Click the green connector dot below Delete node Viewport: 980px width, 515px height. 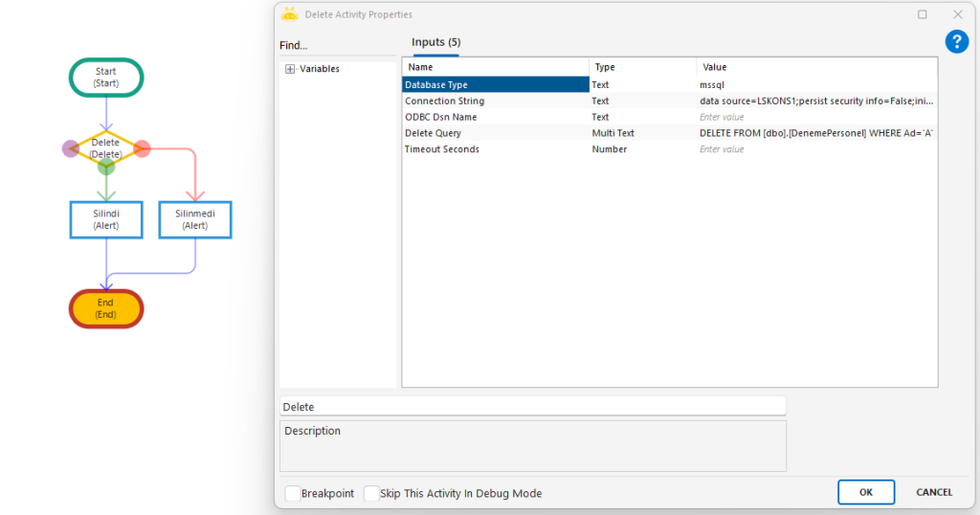pos(106,168)
